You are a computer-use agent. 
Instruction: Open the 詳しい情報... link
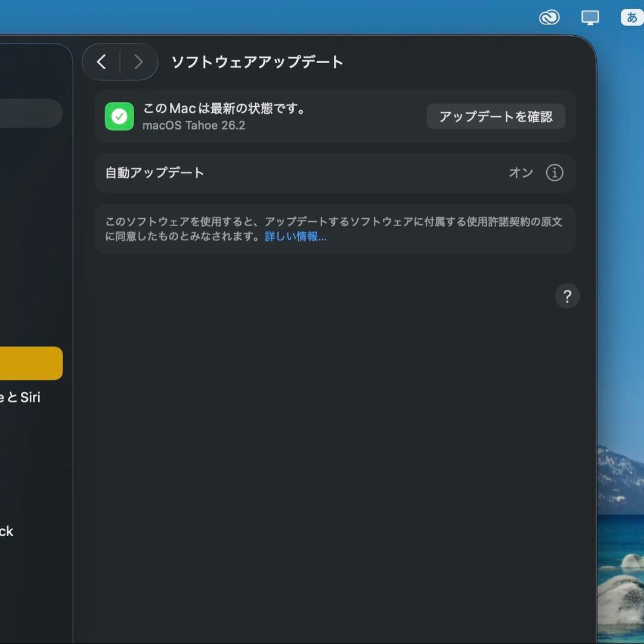point(296,237)
